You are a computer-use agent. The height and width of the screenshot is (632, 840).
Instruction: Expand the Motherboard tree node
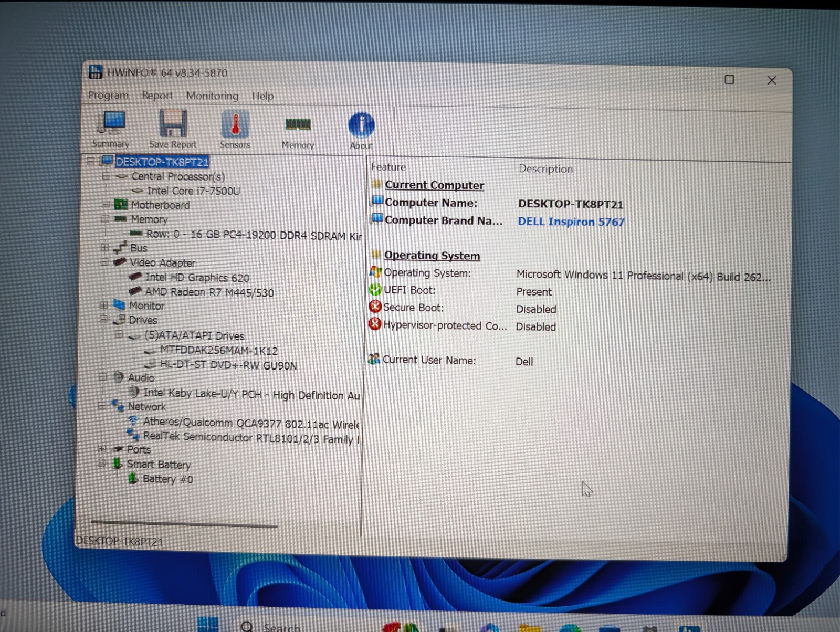tap(105, 204)
